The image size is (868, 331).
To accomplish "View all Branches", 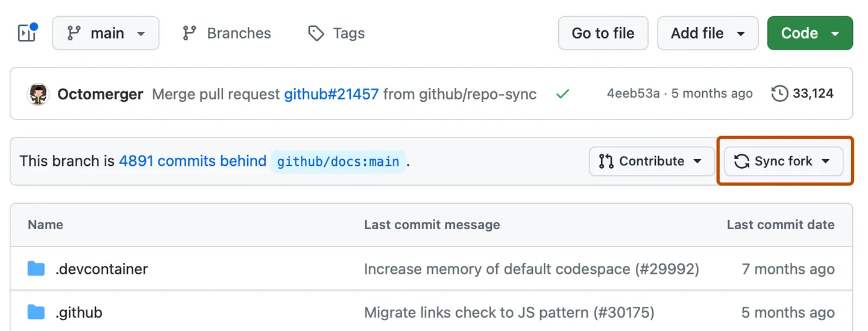I will (x=227, y=33).
